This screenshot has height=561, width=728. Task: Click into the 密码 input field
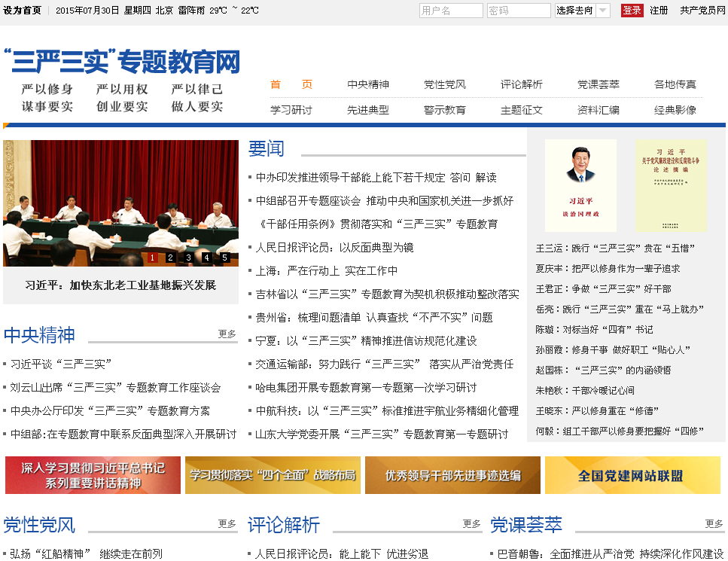click(519, 11)
